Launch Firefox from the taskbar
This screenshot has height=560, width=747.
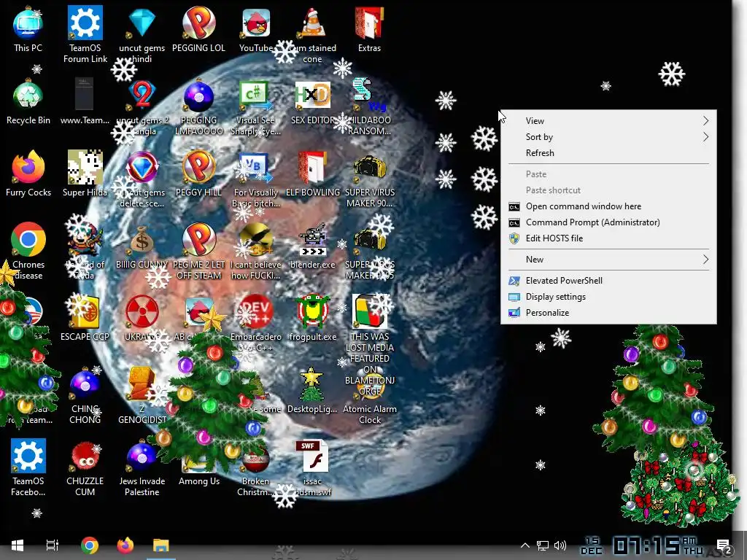tap(125, 545)
